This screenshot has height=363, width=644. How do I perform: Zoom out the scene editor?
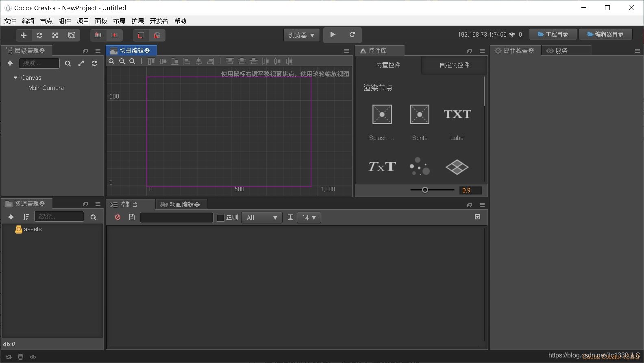pos(122,61)
